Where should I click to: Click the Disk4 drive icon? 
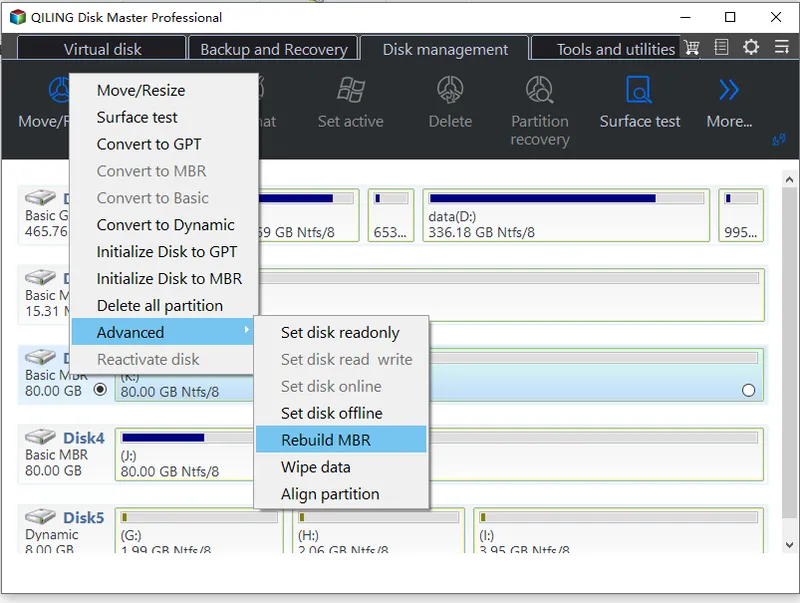(x=42, y=438)
